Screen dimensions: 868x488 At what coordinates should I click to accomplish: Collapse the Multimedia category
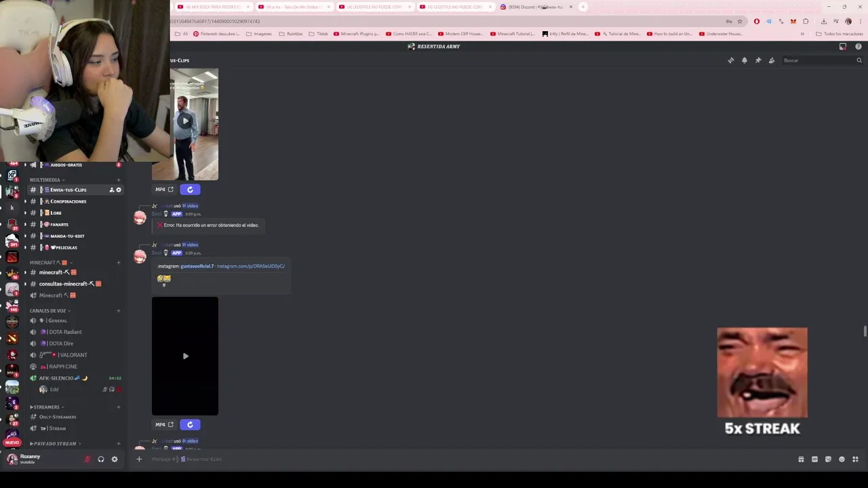pos(47,180)
